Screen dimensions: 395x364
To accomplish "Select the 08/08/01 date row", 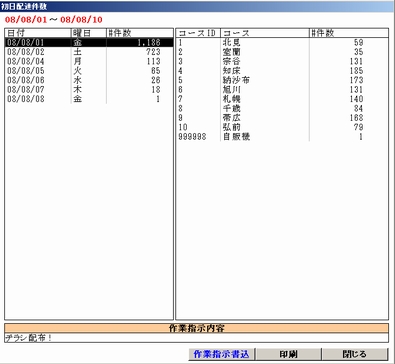I will tap(89, 42).
